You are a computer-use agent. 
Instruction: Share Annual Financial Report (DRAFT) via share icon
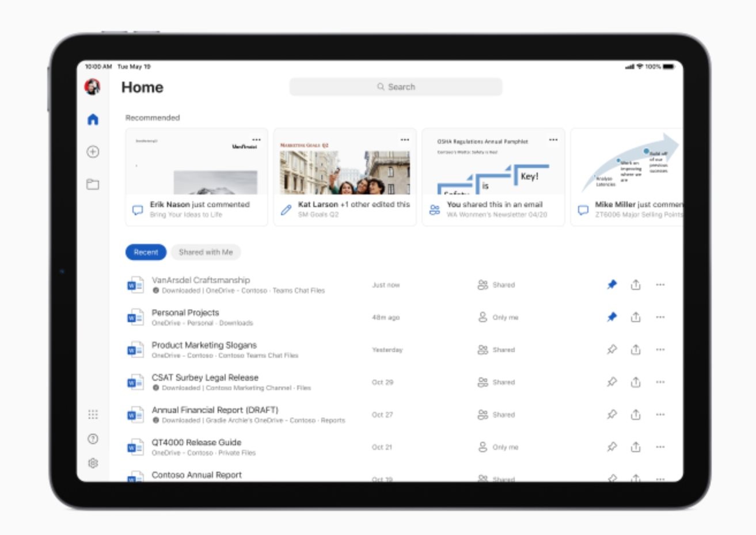coord(636,414)
